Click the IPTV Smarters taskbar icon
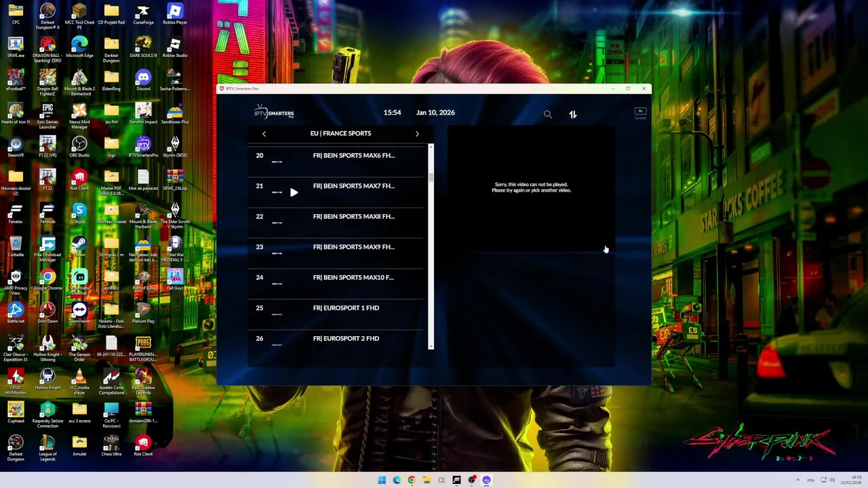The image size is (868, 488). [486, 480]
